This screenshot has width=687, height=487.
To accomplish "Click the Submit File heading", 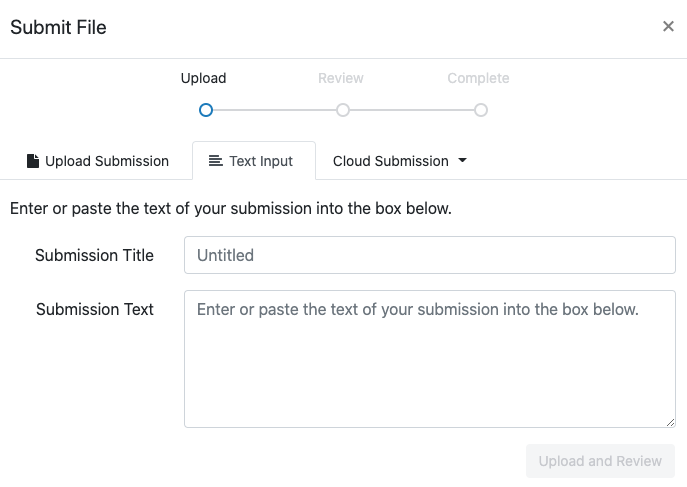I will tap(58, 27).
